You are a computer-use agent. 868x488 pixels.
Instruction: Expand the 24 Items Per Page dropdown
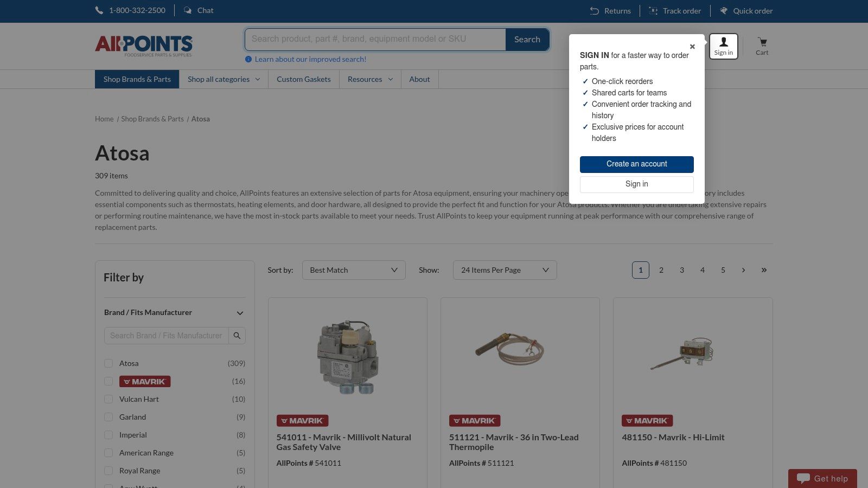point(505,270)
